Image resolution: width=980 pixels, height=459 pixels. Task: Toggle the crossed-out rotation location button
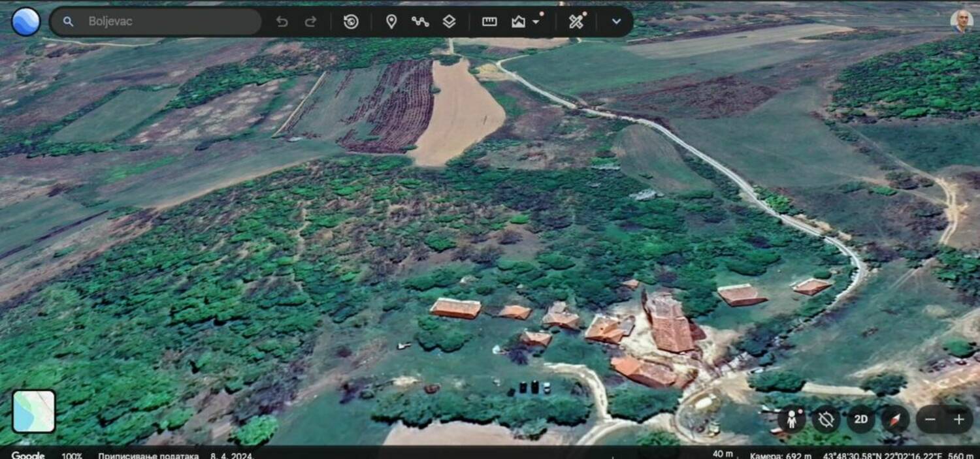826,419
